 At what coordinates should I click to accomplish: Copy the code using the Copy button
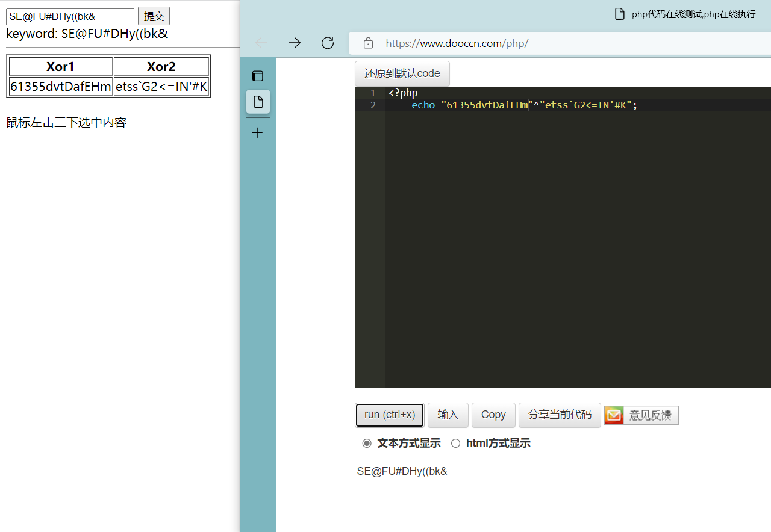(x=493, y=415)
